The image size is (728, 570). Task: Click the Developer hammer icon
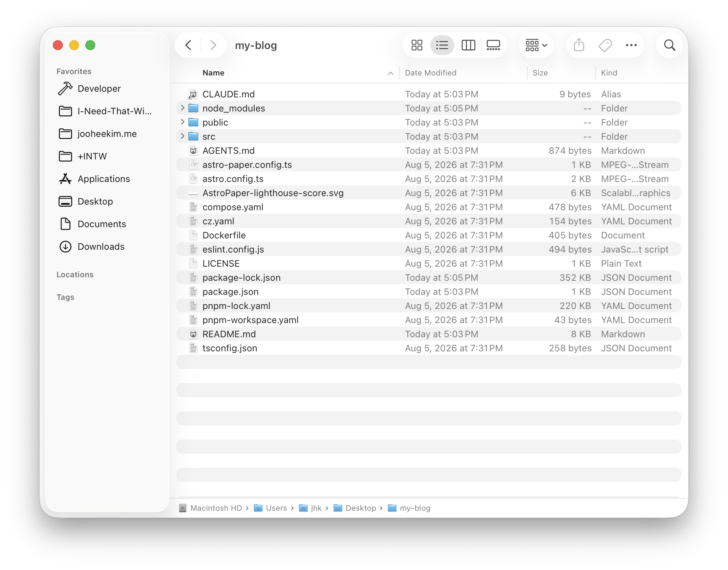(x=65, y=89)
